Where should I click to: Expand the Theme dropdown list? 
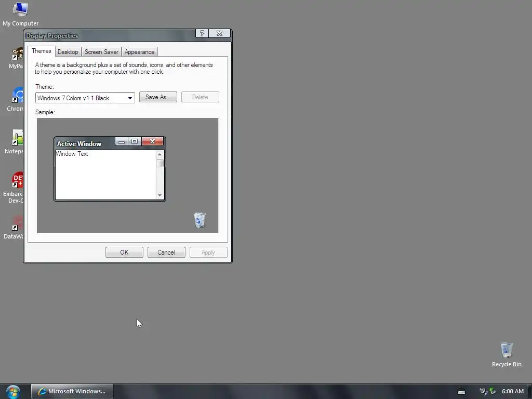(130, 98)
